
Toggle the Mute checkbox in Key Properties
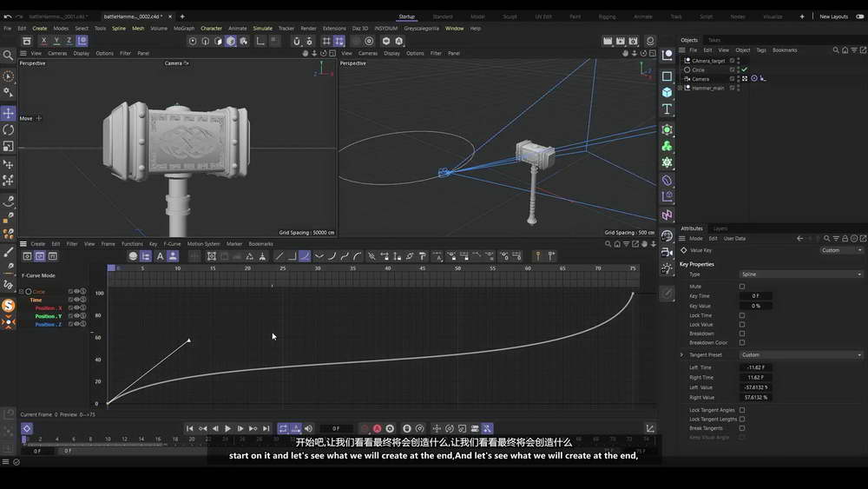(742, 287)
